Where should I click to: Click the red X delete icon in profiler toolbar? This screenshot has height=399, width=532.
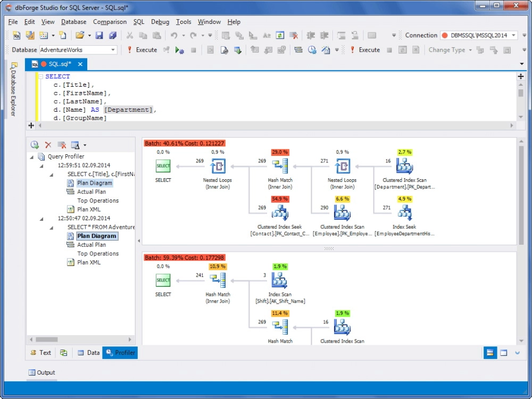[48, 145]
